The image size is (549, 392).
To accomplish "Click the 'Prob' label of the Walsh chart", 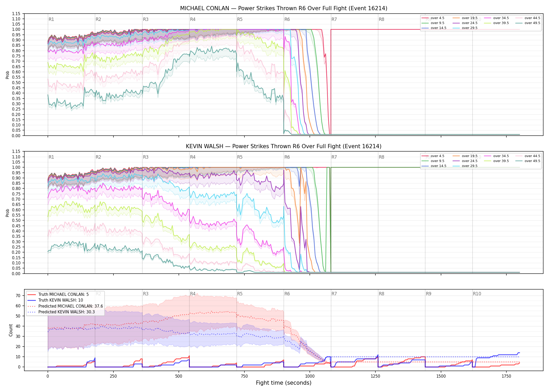I will pos(8,213).
